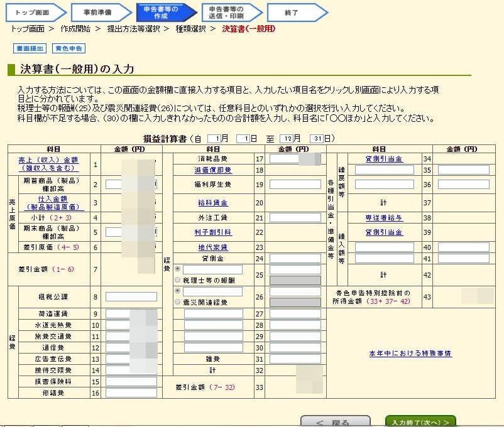Image resolution: width=504 pixels, height=427 pixels.
Task: Click 雑費 amount field row 31
Action: (295, 359)
